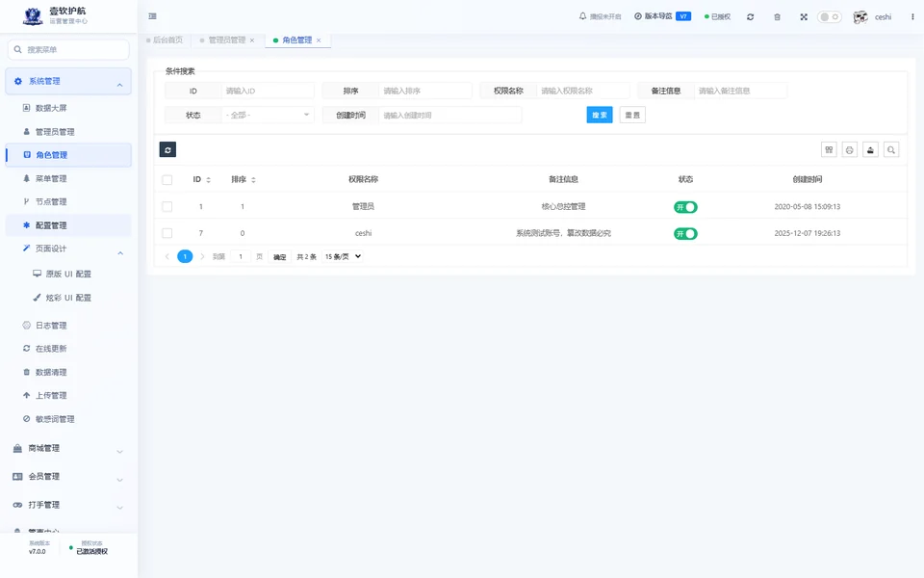924x578 pixels.
Task: Click the trash icon in the top header
Action: 778,17
